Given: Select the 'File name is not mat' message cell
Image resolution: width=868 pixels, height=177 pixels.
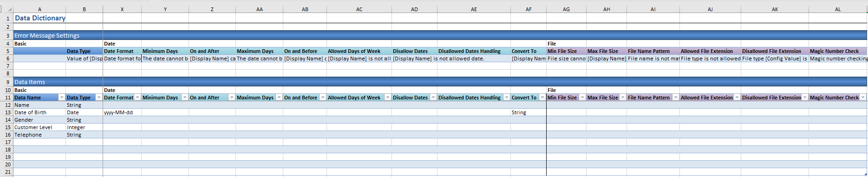Looking at the screenshot, I should point(653,59).
